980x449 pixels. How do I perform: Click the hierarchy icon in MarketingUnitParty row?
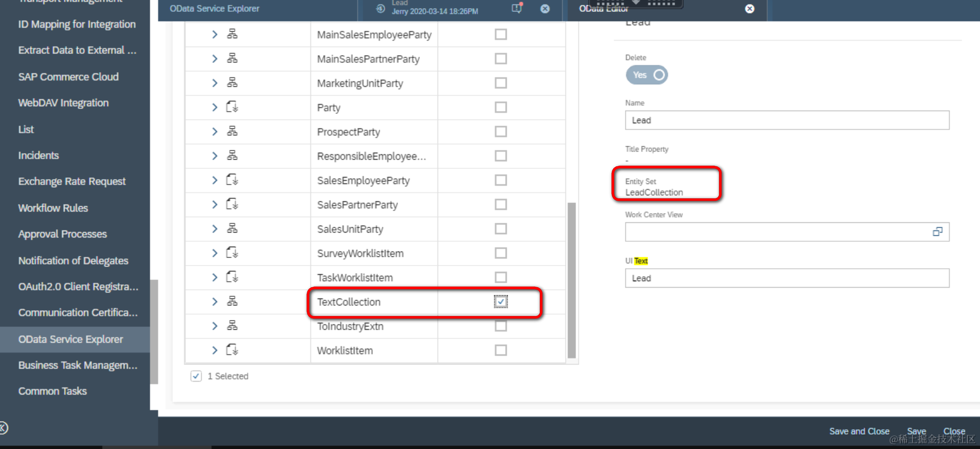[x=232, y=83]
